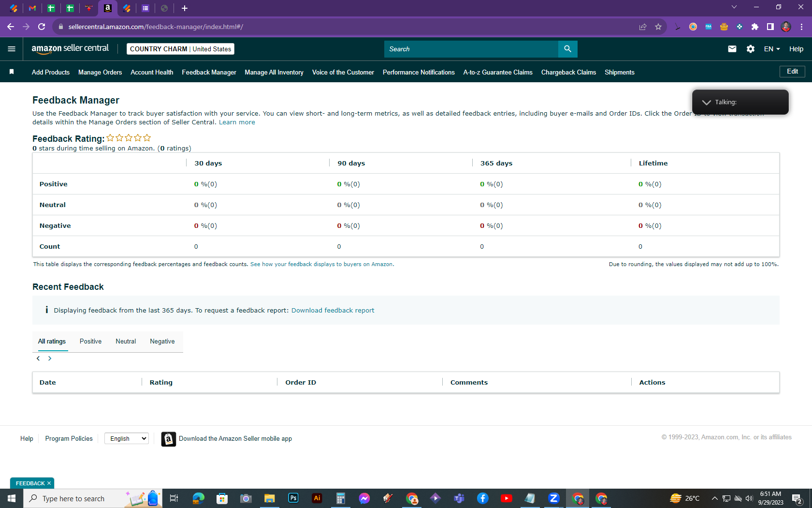
Task: Open Manage All Inventory menu item
Action: pyautogui.click(x=274, y=72)
